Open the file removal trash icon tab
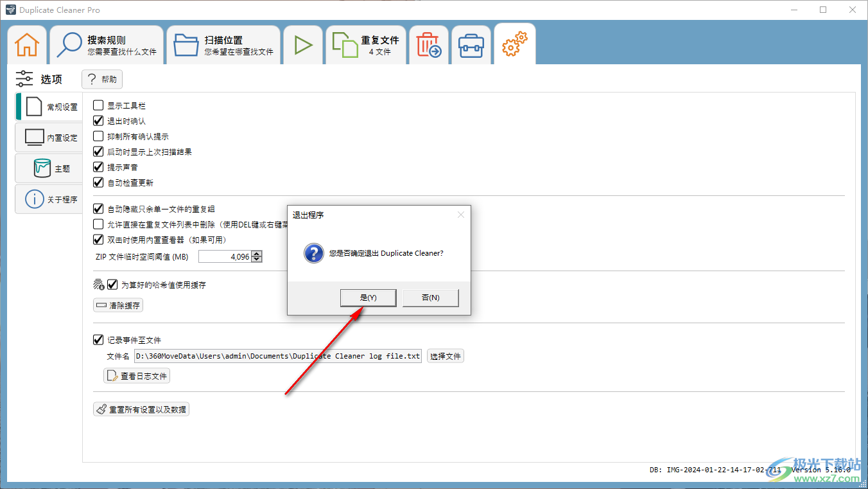868x489 pixels. tap(429, 45)
